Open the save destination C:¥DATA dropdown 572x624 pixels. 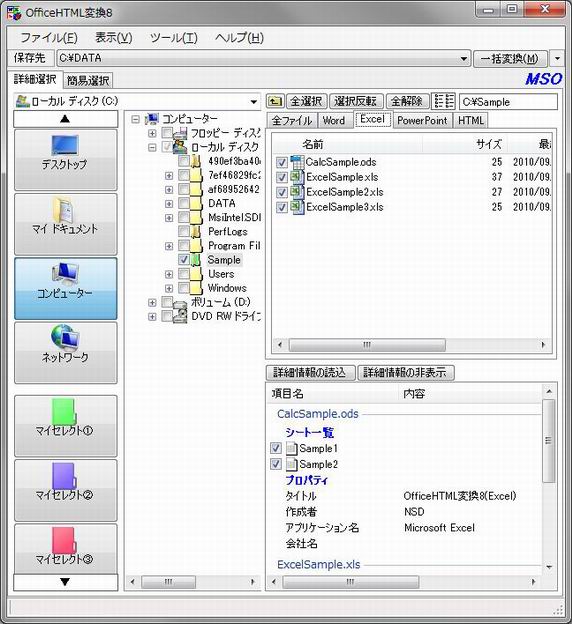464,59
